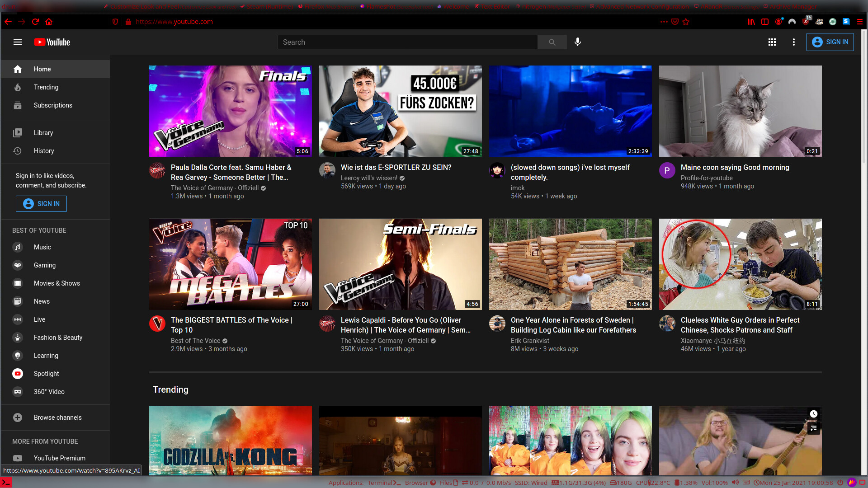Click Xiaomanyc channel avatar
Image resolution: width=868 pixels, height=488 pixels.
point(667,324)
